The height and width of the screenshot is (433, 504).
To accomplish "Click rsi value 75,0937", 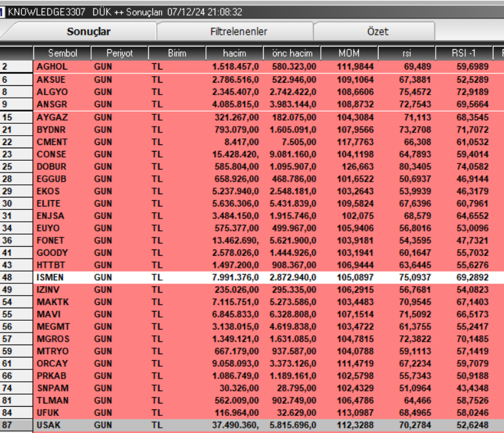I will coord(415,278).
